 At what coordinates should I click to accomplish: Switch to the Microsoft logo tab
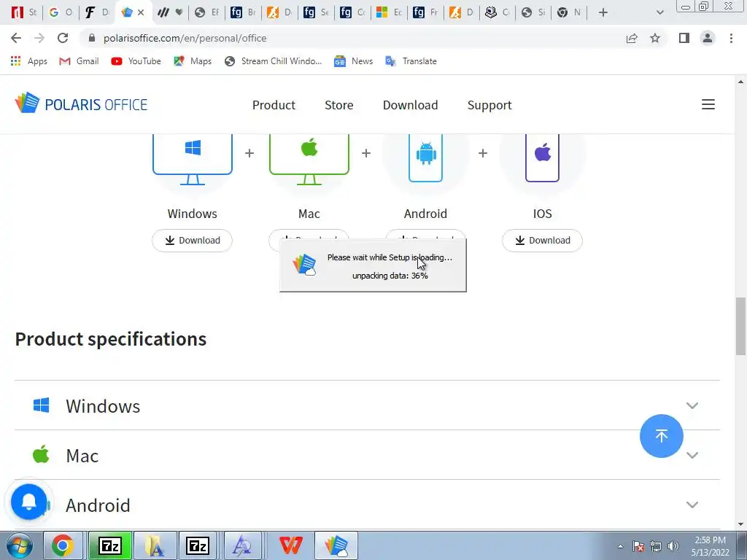[389, 12]
